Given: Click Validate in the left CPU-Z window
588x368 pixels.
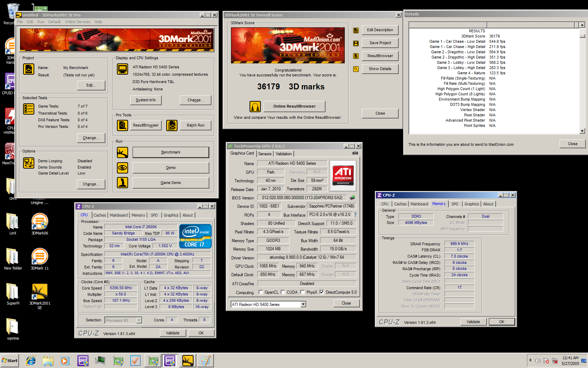Looking at the screenshot, I should (x=173, y=333).
